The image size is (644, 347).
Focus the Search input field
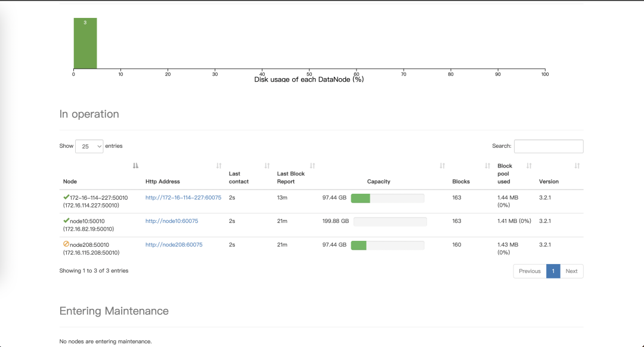click(x=549, y=146)
